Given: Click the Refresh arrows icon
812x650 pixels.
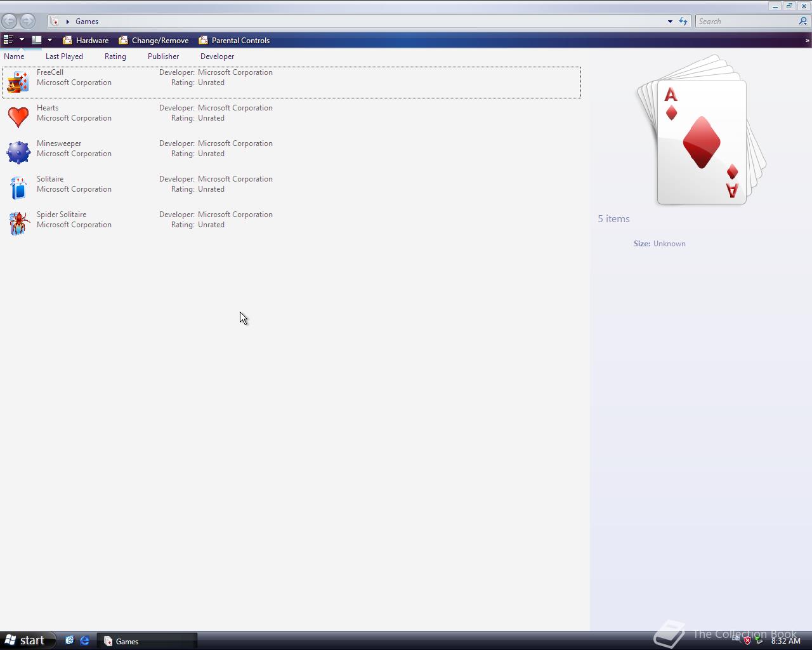Looking at the screenshot, I should coord(683,22).
